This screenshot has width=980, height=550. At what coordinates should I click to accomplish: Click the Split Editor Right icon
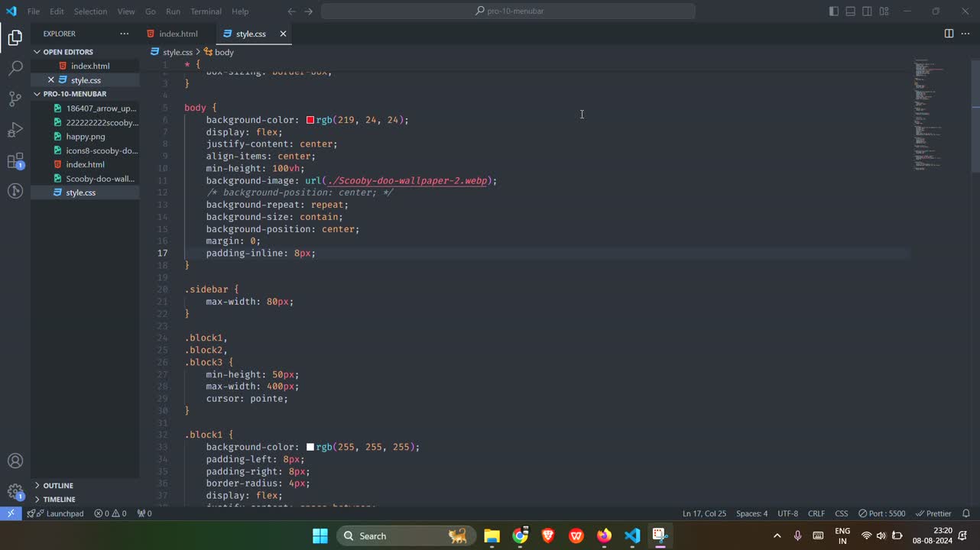pyautogui.click(x=949, y=34)
